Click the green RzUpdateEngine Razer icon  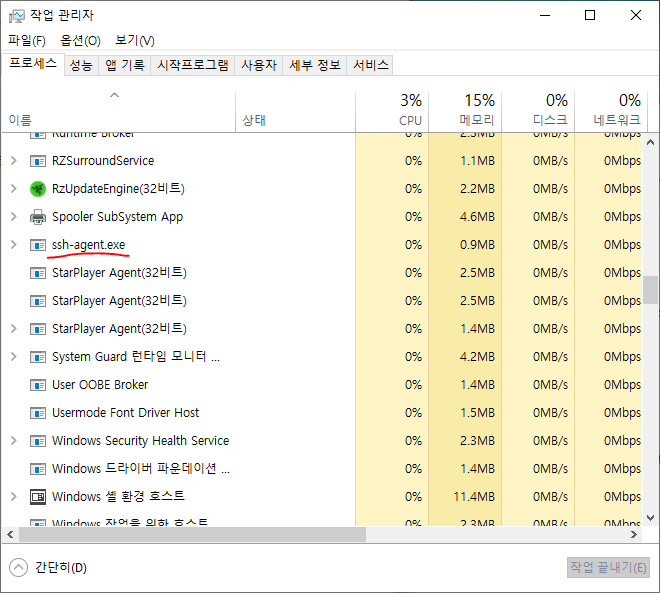click(x=38, y=189)
